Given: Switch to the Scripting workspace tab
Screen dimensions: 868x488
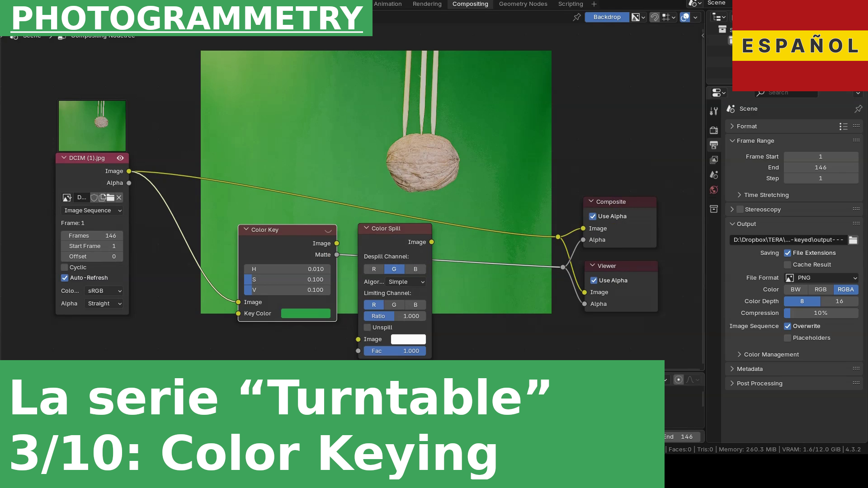Looking at the screenshot, I should 571,4.
